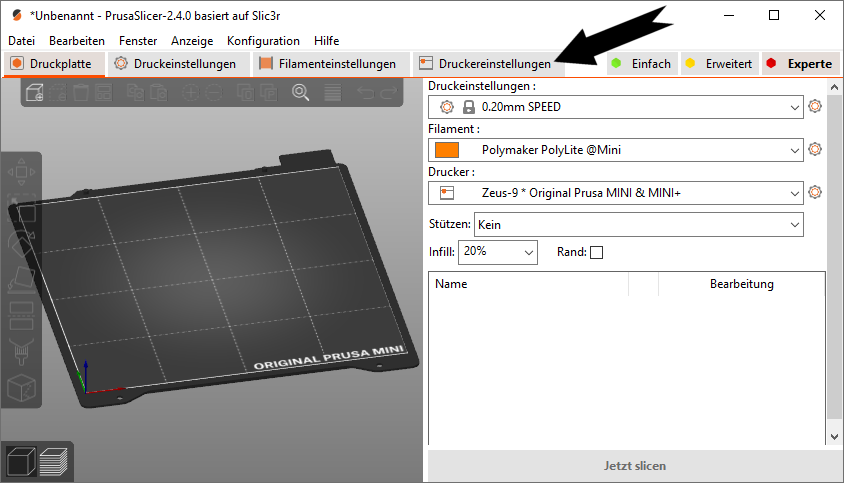844x483 pixels.
Task: Click the Jetzt slicen button
Action: click(x=635, y=466)
